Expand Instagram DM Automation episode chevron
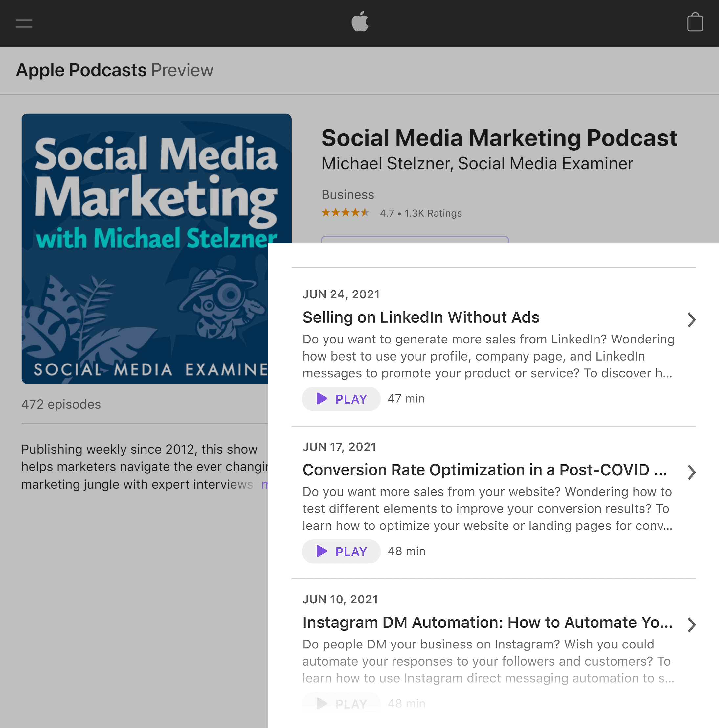719x728 pixels. click(691, 625)
